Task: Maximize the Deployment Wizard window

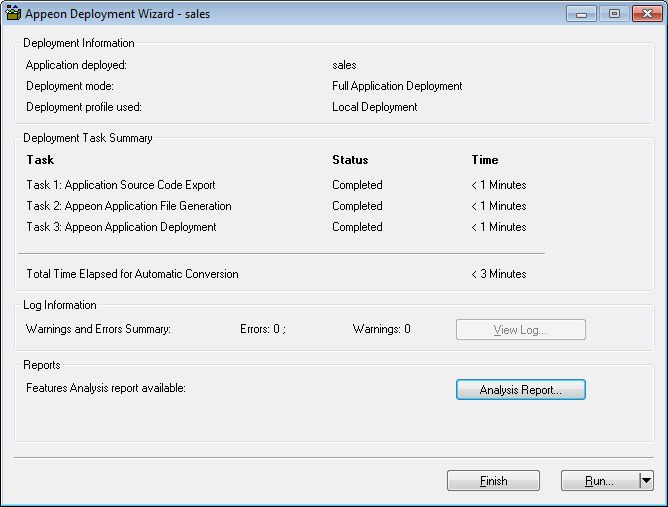Action: (x=614, y=14)
